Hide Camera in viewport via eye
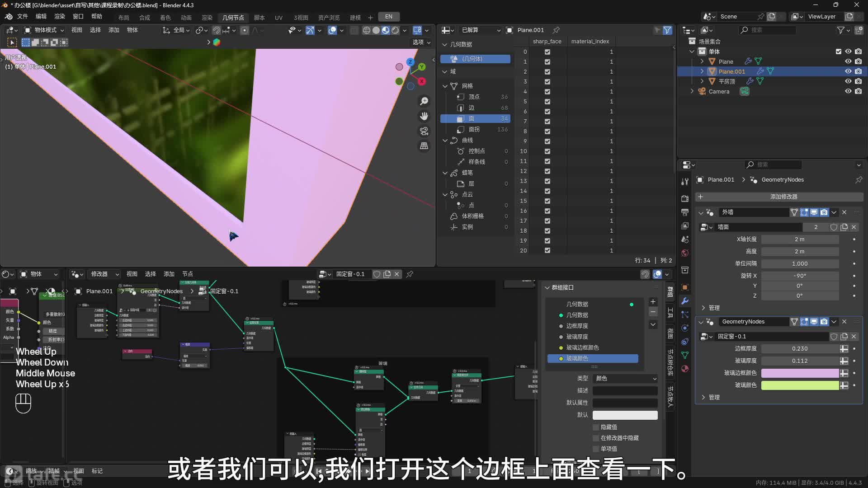 pos(848,91)
